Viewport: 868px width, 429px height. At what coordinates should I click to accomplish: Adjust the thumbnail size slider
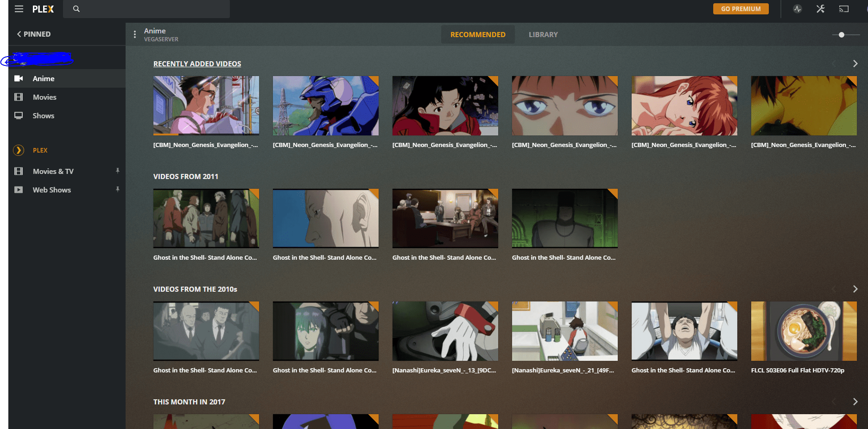(x=842, y=35)
